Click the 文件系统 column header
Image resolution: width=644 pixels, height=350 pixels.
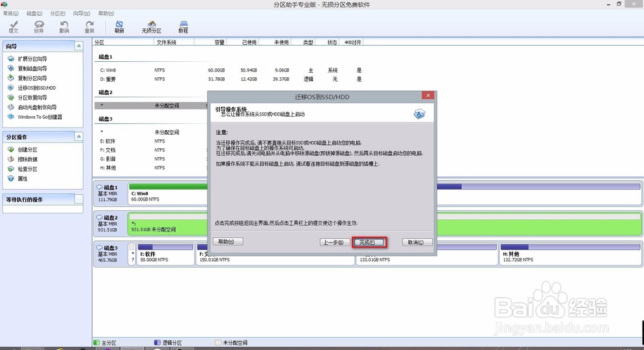pyautogui.click(x=174, y=43)
